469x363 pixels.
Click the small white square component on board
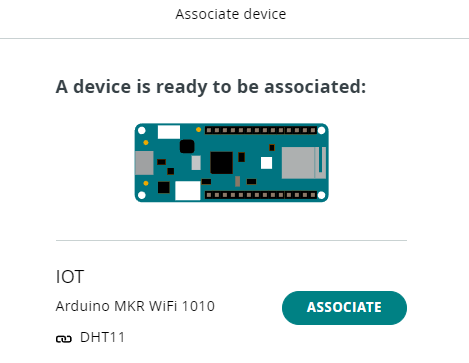pos(266,163)
